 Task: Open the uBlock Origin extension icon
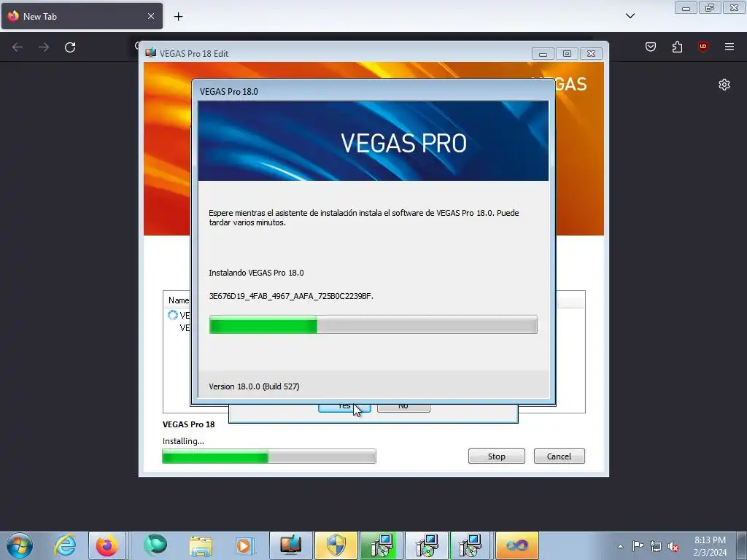pos(703,47)
